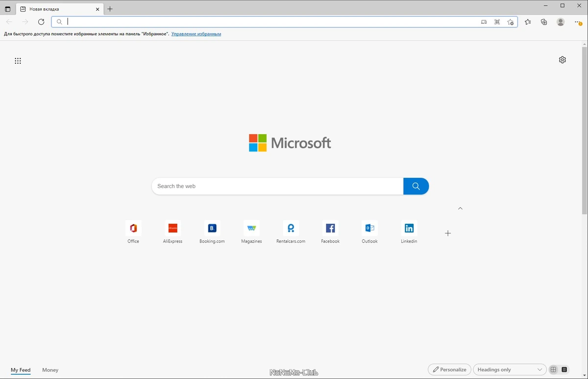Open a new tab with plus button
Image resolution: width=588 pixels, height=379 pixels.
[110, 9]
